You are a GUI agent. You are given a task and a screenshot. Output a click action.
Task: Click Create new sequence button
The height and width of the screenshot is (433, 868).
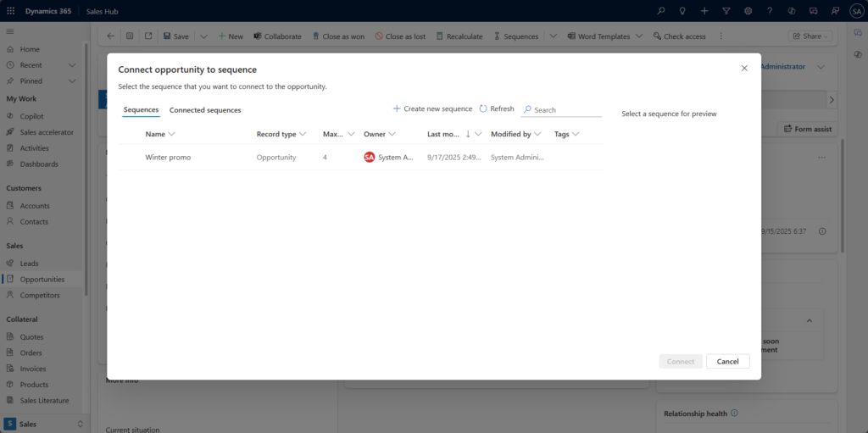pyautogui.click(x=432, y=109)
